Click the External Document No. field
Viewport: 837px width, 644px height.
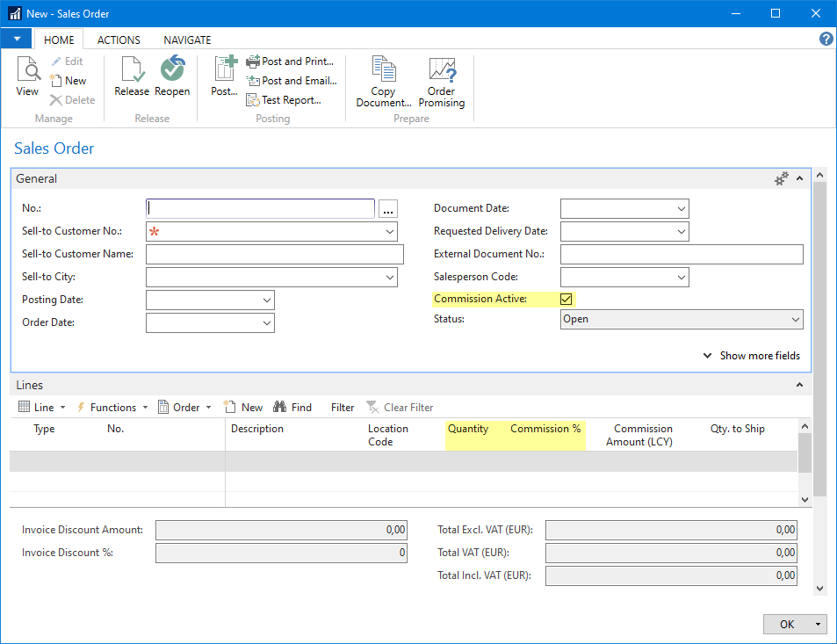click(682, 255)
